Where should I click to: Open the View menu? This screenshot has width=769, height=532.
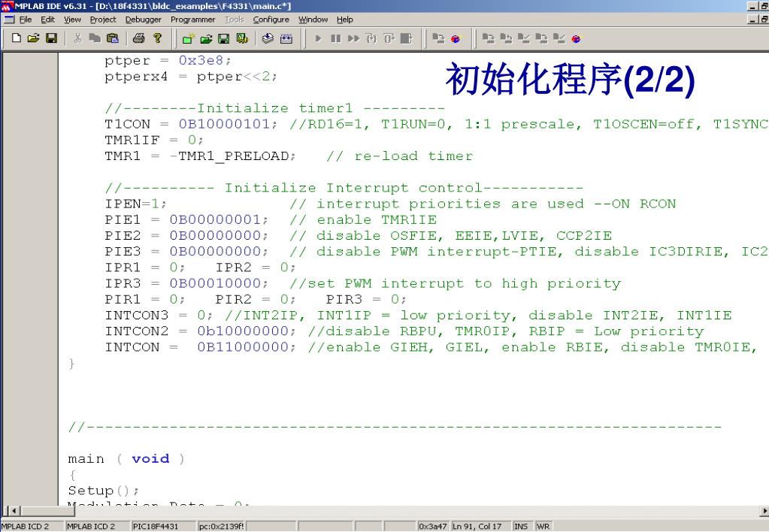click(x=73, y=20)
